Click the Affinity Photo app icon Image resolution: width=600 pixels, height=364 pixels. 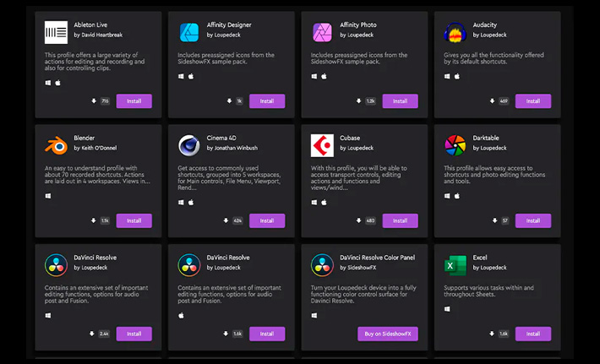(x=322, y=32)
